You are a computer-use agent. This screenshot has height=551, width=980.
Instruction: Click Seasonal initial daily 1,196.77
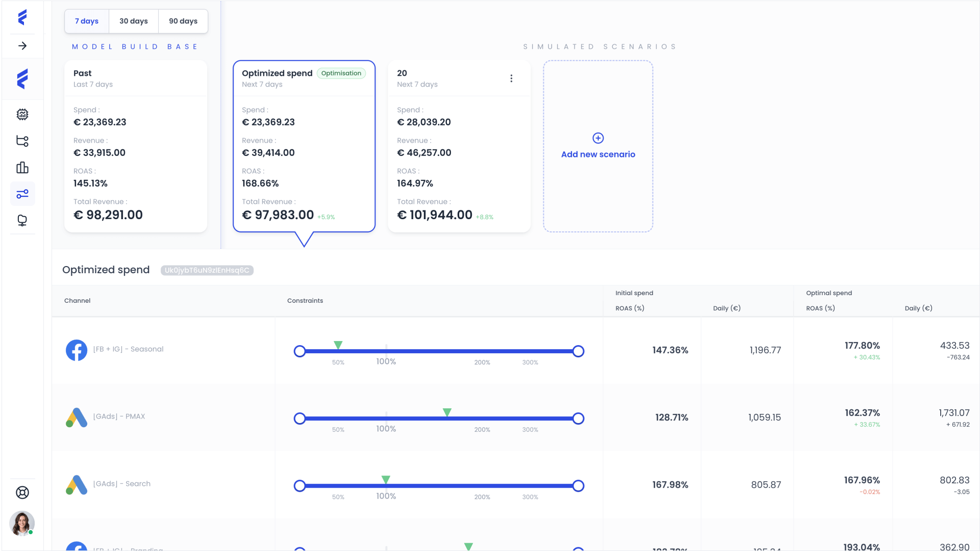tap(765, 350)
